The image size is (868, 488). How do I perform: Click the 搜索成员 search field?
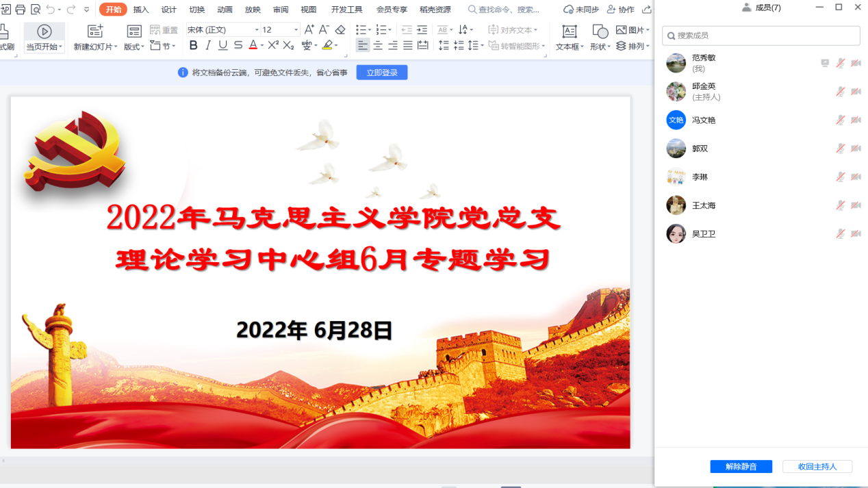click(761, 36)
